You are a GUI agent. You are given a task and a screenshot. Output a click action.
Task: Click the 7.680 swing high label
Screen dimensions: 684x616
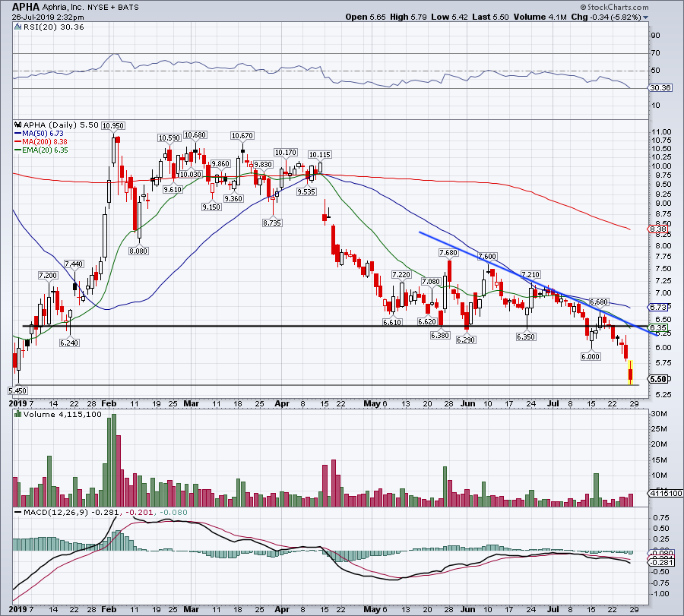448,252
